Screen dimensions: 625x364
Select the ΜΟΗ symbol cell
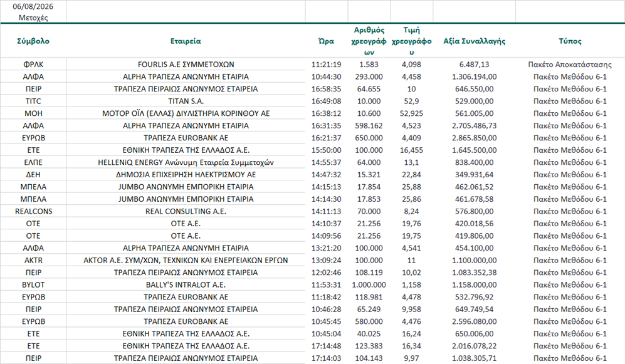point(33,113)
